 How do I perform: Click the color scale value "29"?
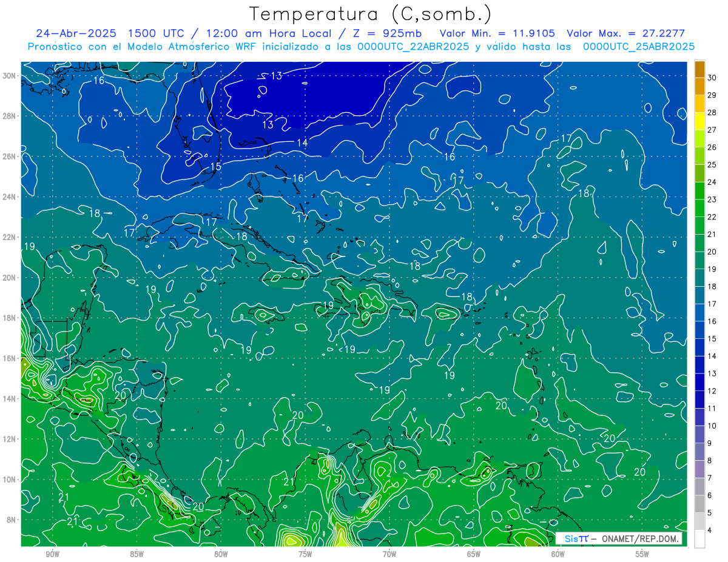712,95
